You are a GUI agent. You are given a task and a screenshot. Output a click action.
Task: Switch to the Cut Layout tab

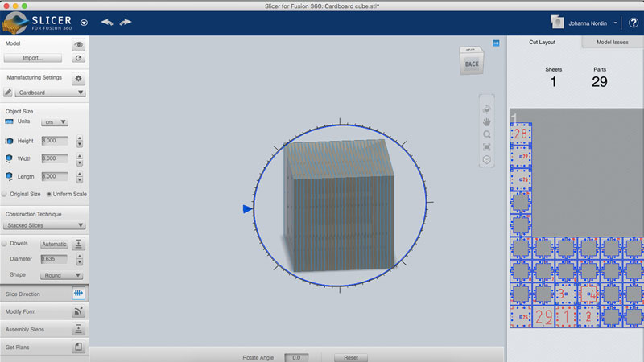click(x=542, y=43)
